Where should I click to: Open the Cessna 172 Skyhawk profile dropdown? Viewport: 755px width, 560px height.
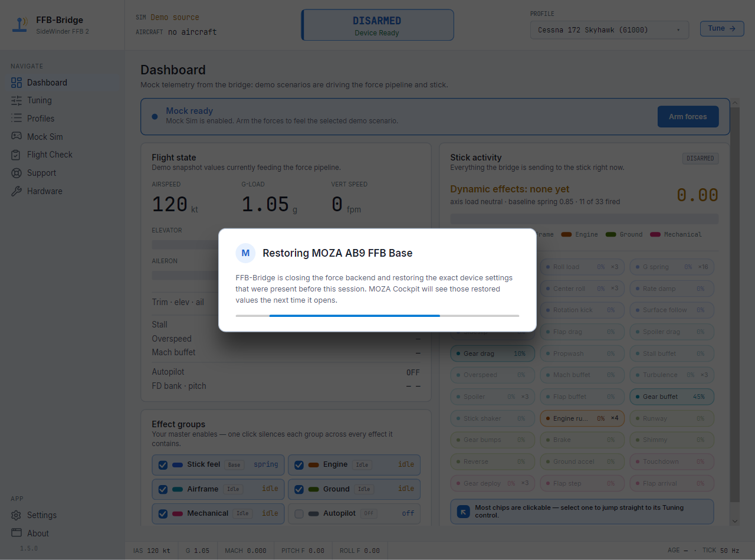[x=609, y=30]
